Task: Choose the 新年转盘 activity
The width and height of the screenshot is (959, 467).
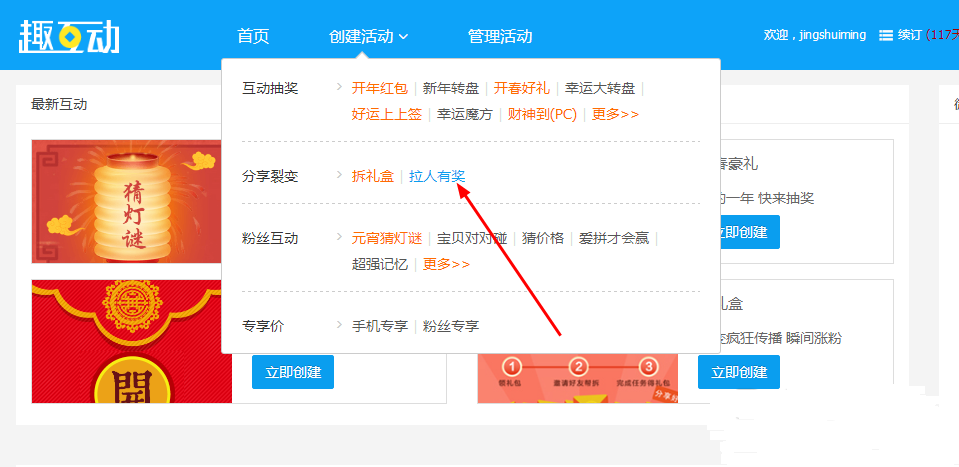Action: tap(450, 88)
